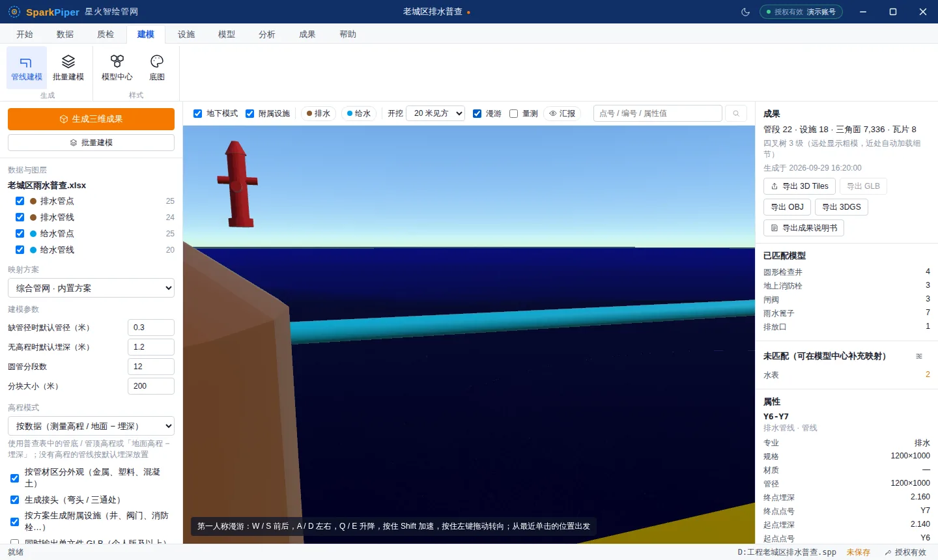Click the blue dot of 给水管点 layer
The image size is (938, 560).
pyautogui.click(x=33, y=234)
